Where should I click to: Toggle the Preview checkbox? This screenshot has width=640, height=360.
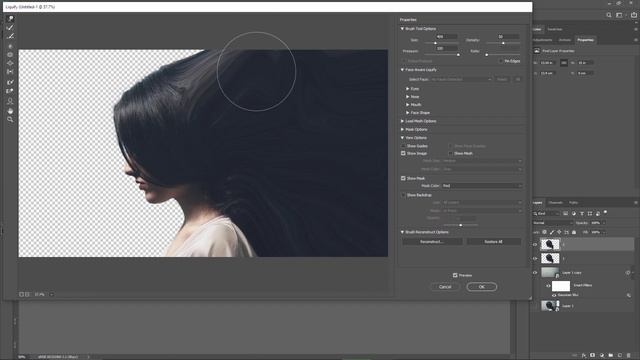(x=455, y=276)
